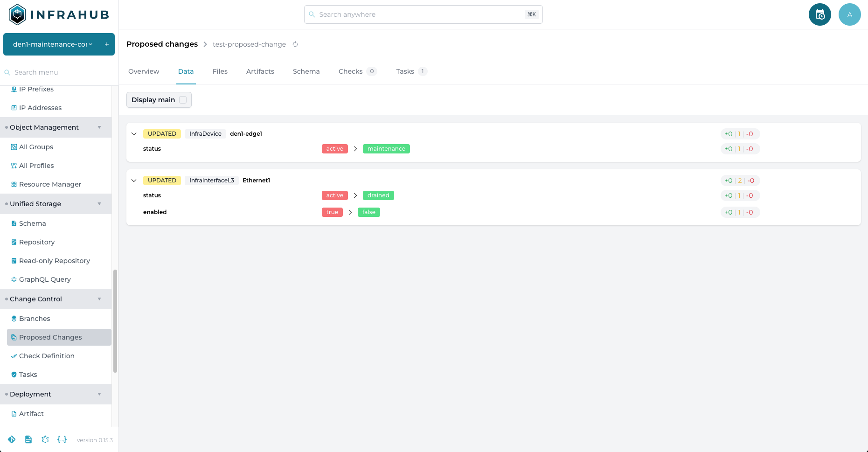
Task: Collapse the Change Control sidebar section
Action: (99, 299)
